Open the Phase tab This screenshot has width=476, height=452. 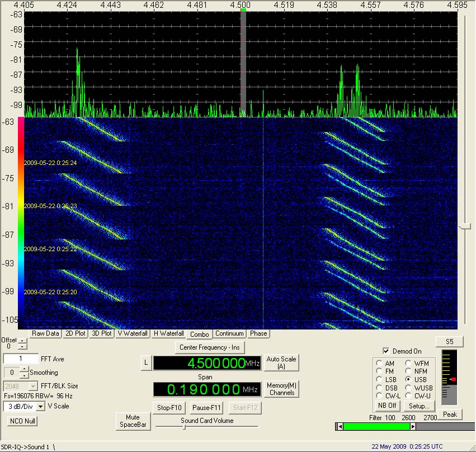pos(258,333)
